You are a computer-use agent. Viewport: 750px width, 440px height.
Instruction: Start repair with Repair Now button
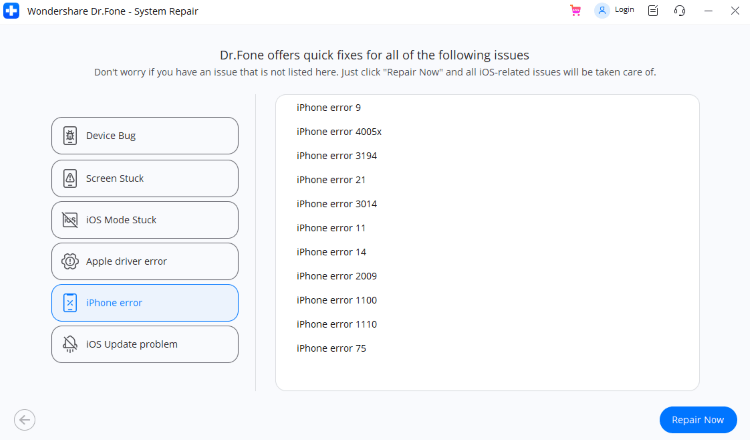698,420
